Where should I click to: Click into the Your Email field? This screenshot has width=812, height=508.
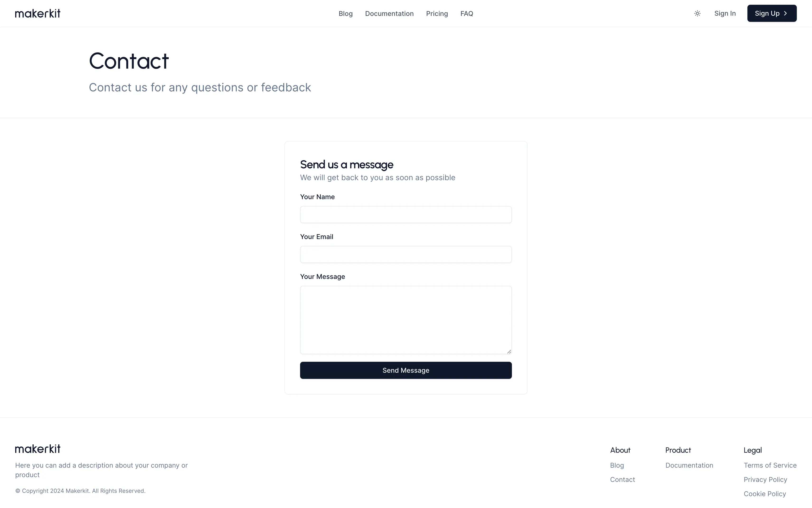click(406, 255)
